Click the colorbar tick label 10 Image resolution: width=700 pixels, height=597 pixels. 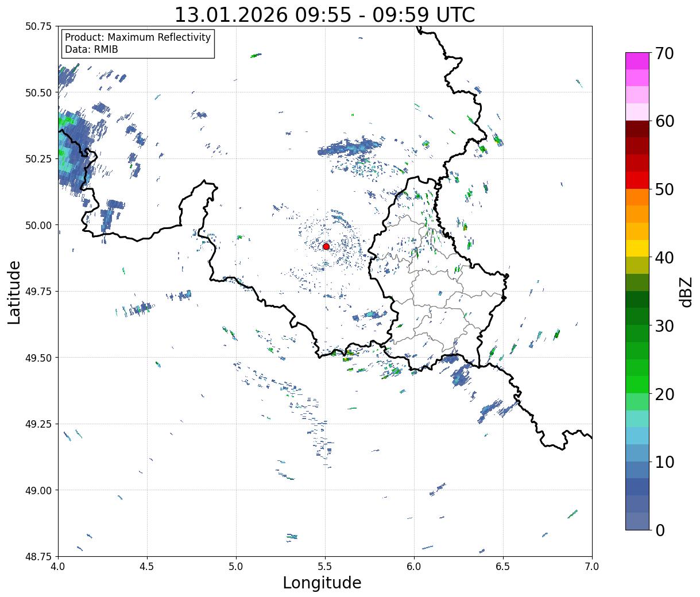(x=664, y=462)
